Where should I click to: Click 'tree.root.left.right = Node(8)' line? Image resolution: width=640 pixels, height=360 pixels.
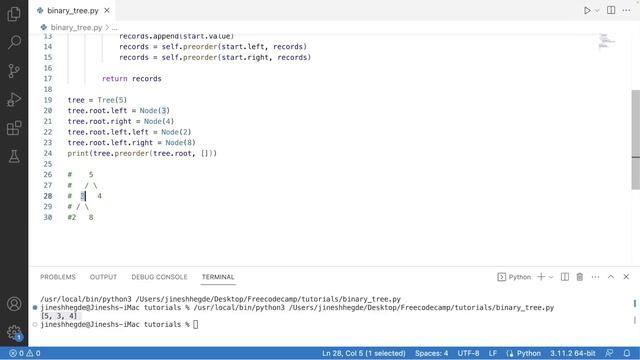click(131, 143)
